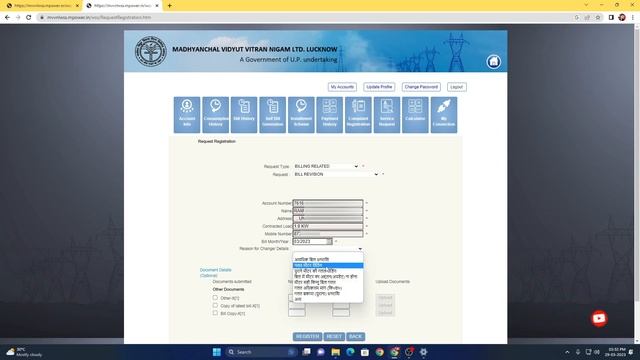Reload the page with the browser refresh icon
Screen dimensions: 640x360
pos(29,17)
